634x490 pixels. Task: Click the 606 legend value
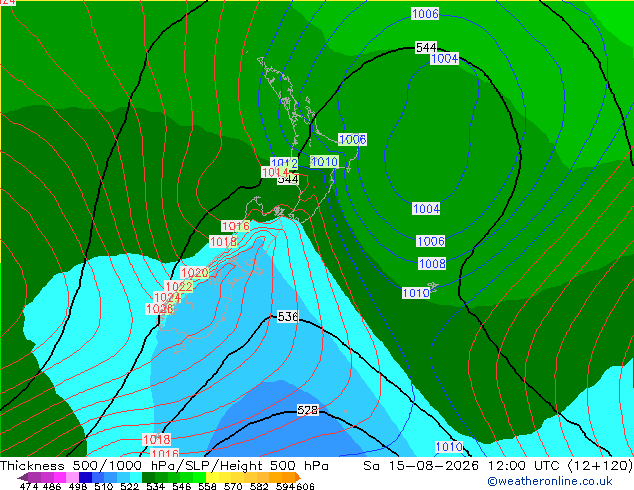[305, 486]
